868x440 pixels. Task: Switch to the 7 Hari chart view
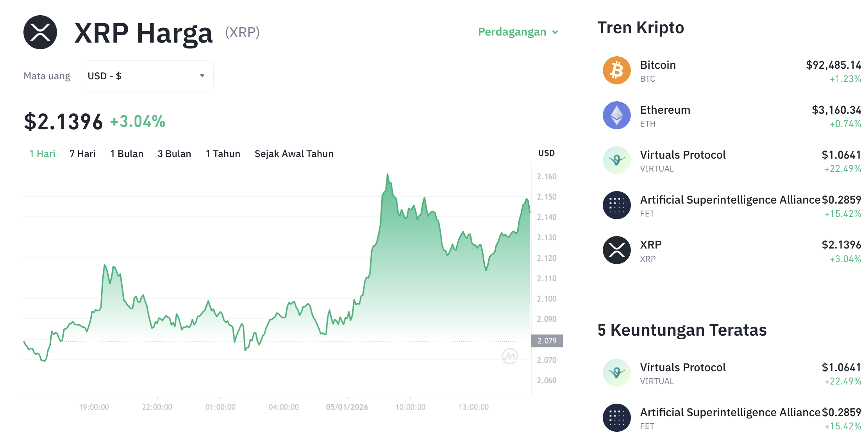click(82, 154)
